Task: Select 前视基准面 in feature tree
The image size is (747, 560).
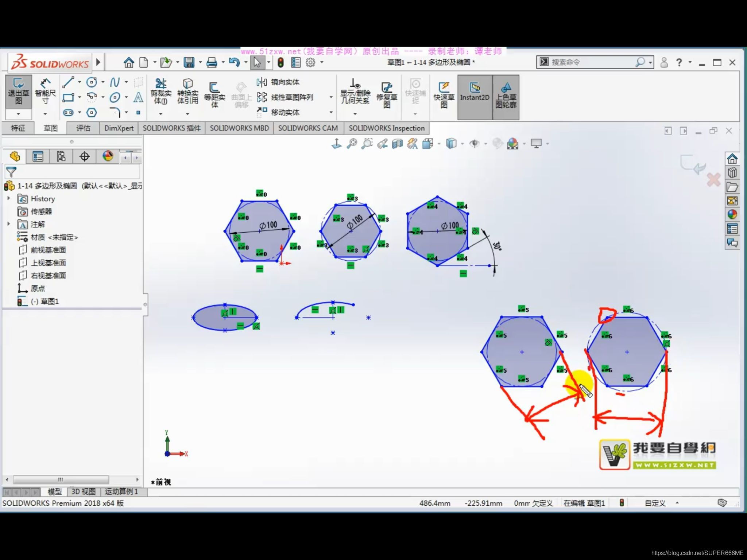Action: [x=48, y=250]
